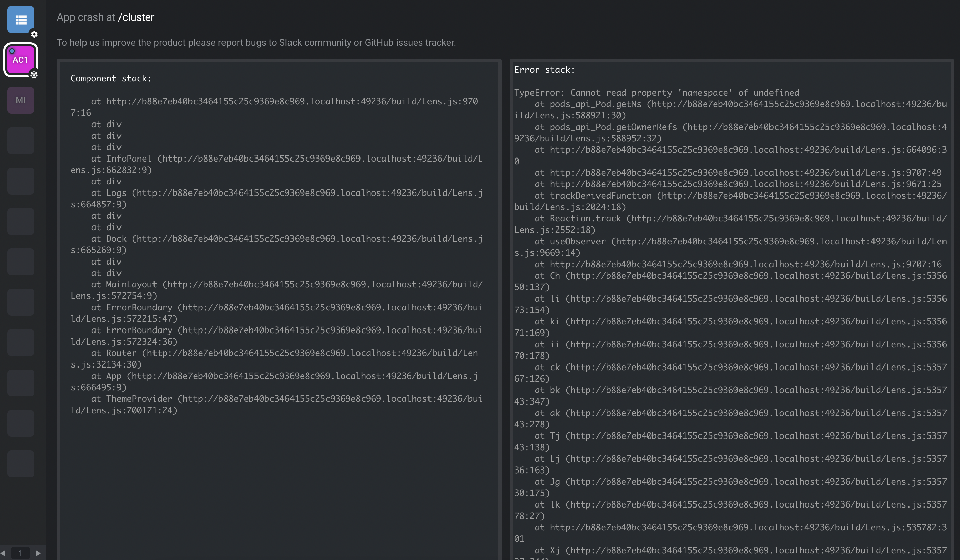This screenshot has height=560, width=960.
Task: Select the MI cluster icon
Action: [x=21, y=100]
